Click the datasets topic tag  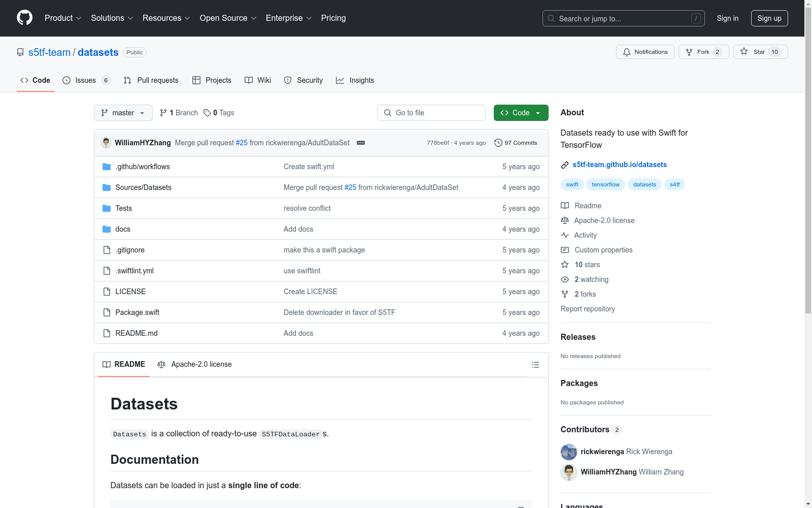[x=645, y=184]
